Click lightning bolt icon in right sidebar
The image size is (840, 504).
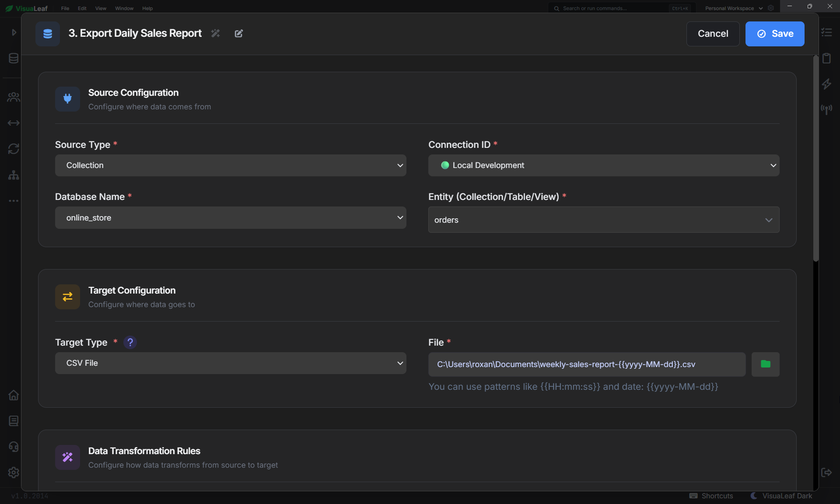tap(826, 84)
